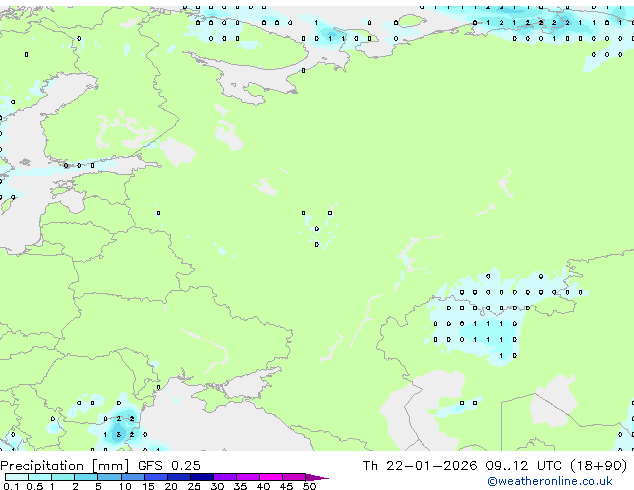
Task: Select the 0.5 to 1 legend swatch
Action: tap(40, 477)
